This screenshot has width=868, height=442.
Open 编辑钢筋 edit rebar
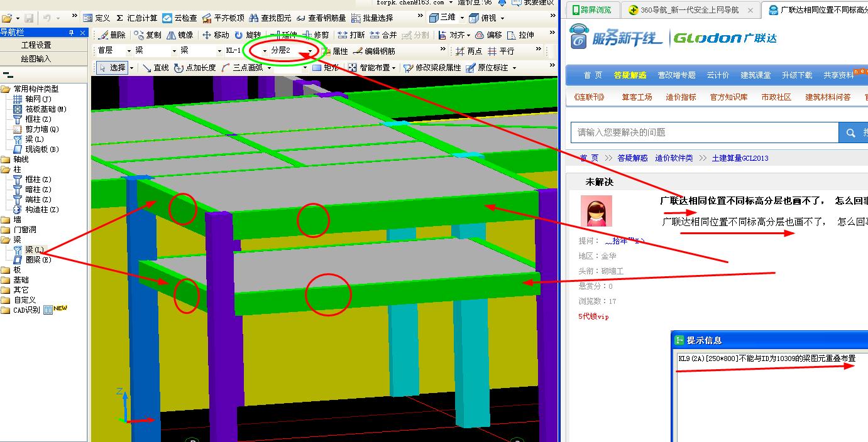pos(375,51)
